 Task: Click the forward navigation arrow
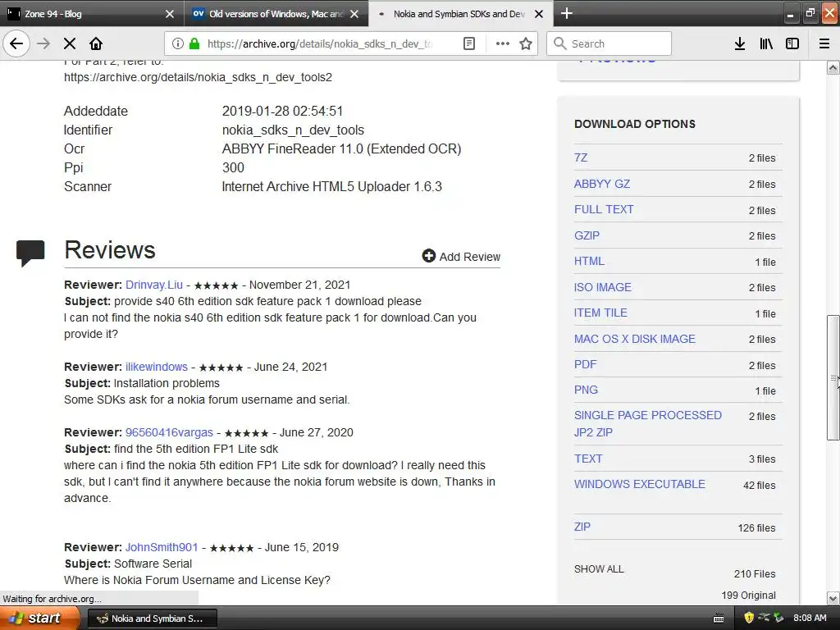tap(43, 43)
